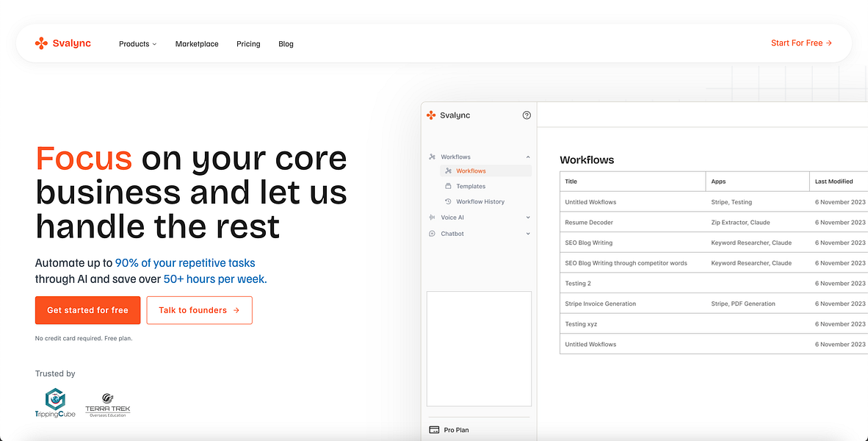Click the Svalync logo in the navigation bar
This screenshot has width=868, height=441.
(62, 43)
